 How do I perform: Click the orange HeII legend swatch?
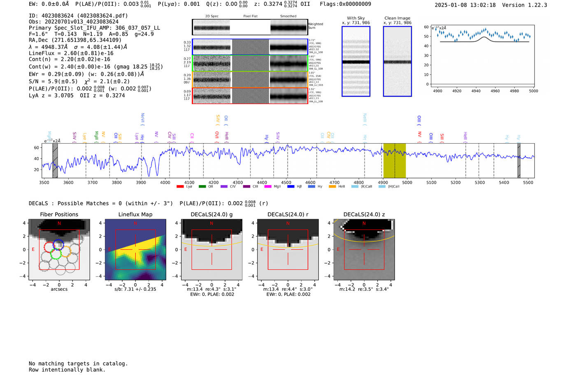click(x=332, y=187)
